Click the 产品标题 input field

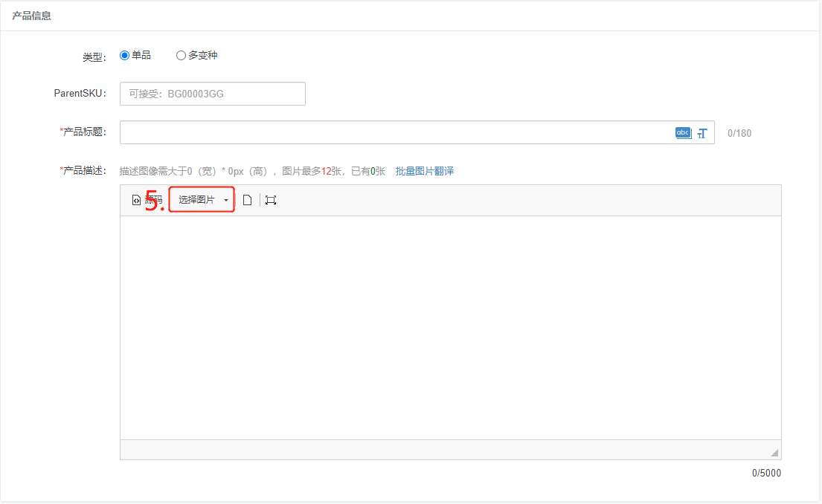click(417, 132)
